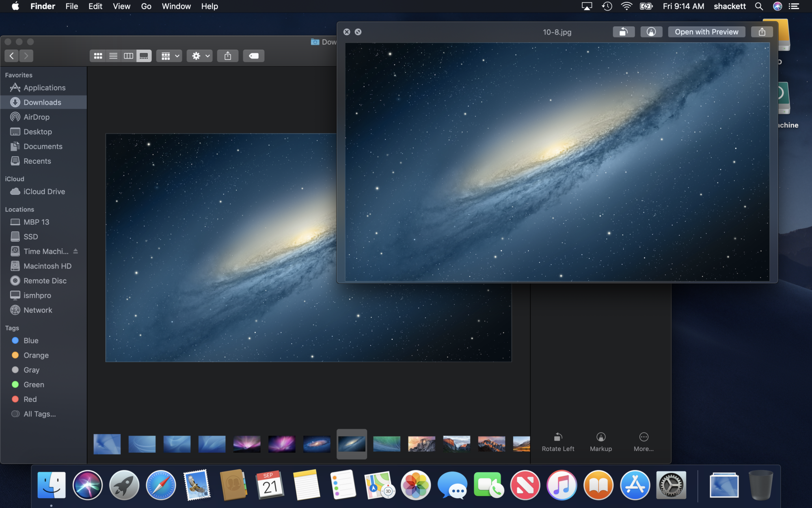This screenshot has width=812, height=508.
Task: Enter full screen in the Quick Look window
Action: [358, 32]
